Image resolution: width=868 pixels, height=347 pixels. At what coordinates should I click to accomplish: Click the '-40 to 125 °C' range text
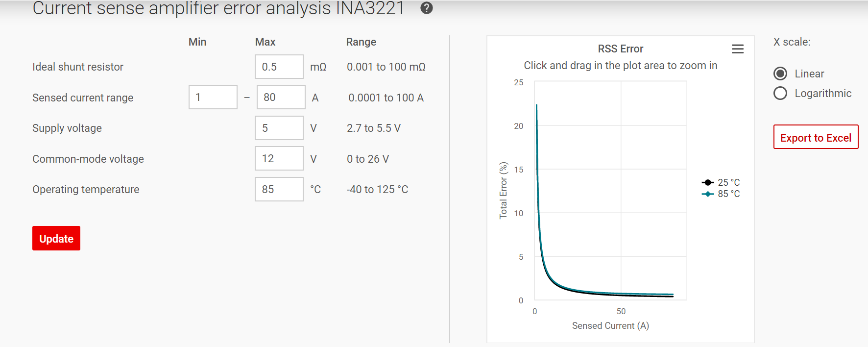pyautogui.click(x=377, y=189)
